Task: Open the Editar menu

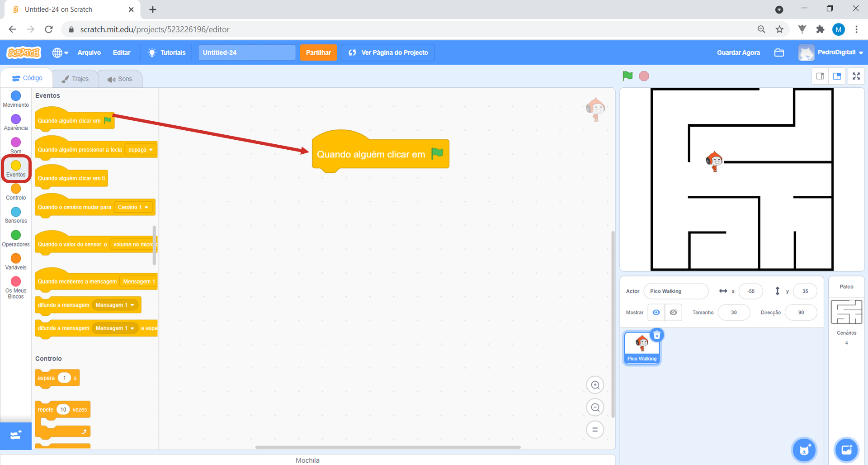Action: click(122, 52)
